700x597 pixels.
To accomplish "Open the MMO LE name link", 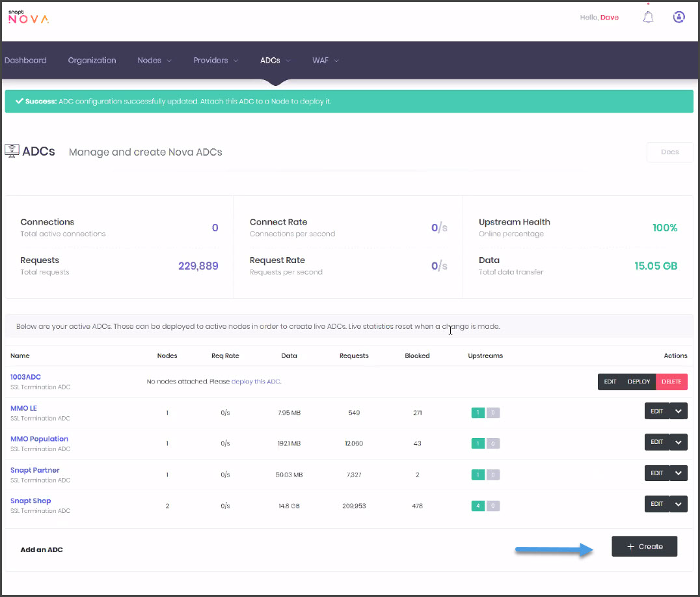I will point(23,408).
